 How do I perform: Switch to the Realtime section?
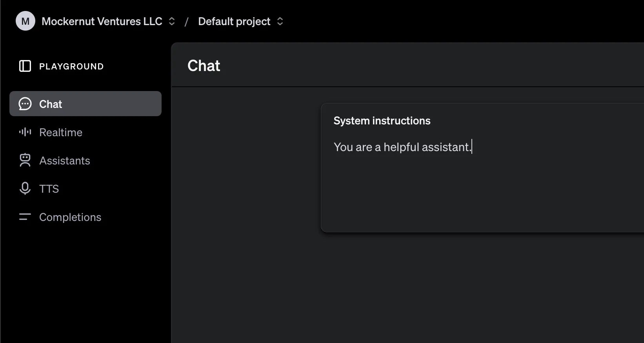(x=60, y=132)
